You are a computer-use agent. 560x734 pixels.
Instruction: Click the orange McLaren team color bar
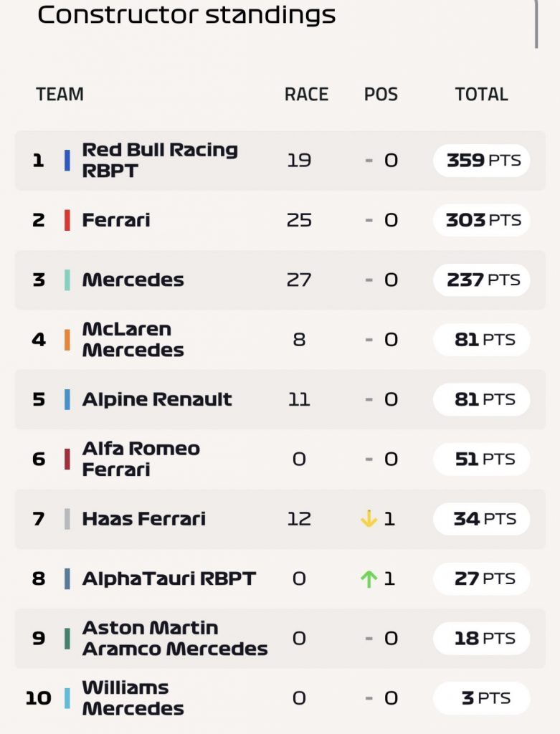[x=67, y=340]
